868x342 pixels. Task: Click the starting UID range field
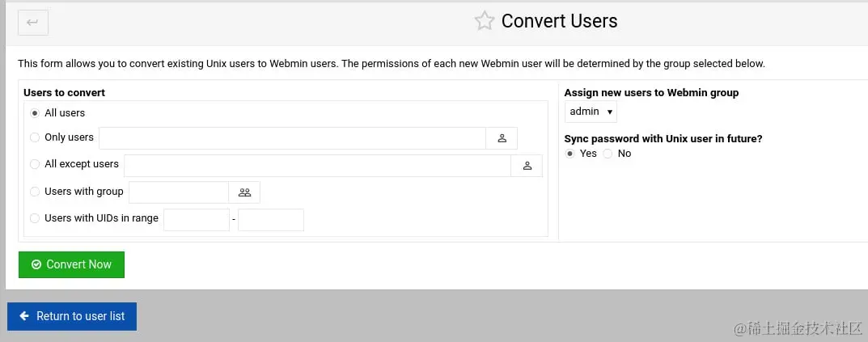(x=197, y=220)
